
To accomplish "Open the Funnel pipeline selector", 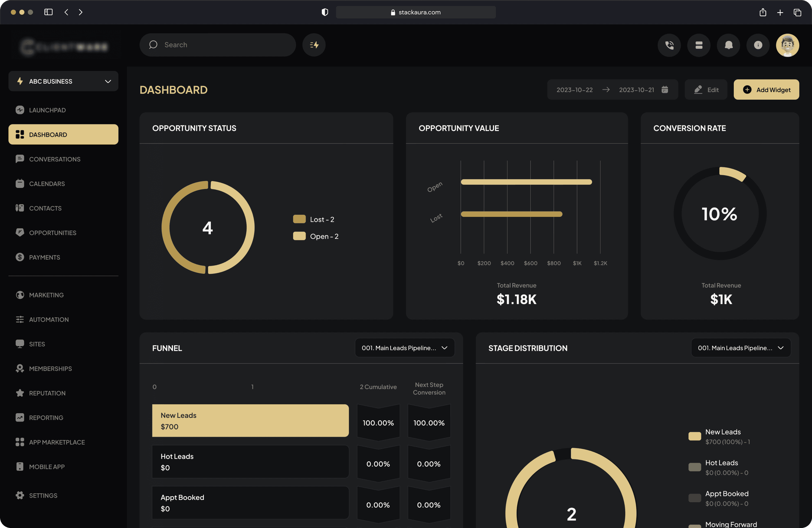I will [405, 348].
